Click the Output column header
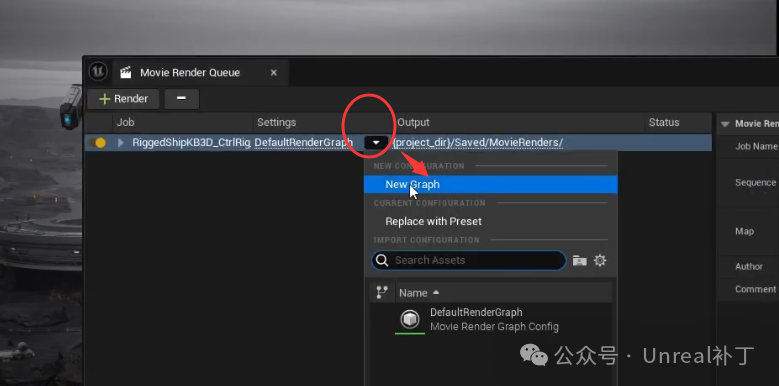Screen dimensions: 779x386 click(x=413, y=122)
